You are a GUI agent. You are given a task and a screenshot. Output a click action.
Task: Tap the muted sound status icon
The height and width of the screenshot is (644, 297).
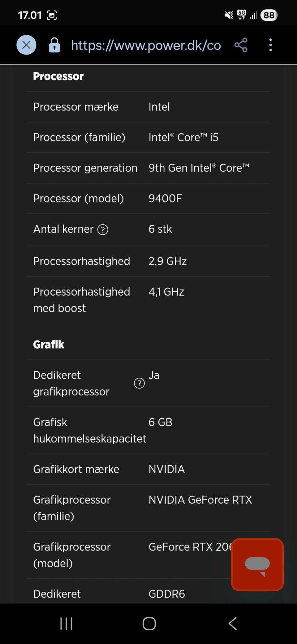click(x=229, y=15)
